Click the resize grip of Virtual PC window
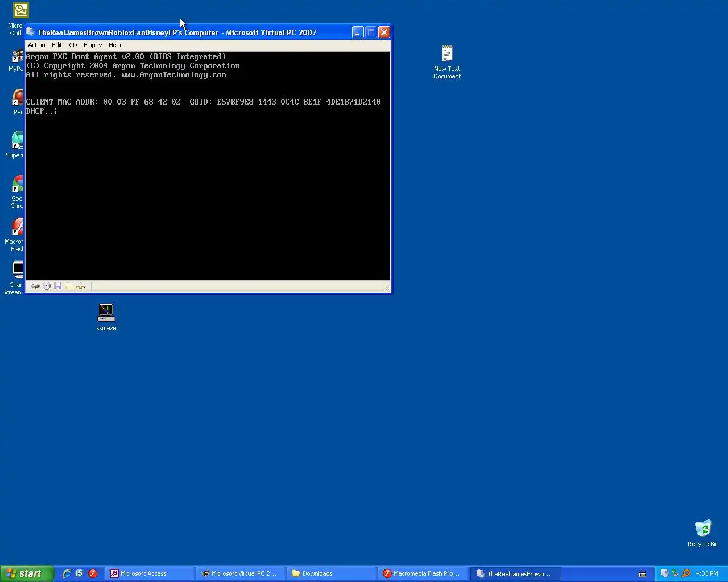 click(387, 289)
